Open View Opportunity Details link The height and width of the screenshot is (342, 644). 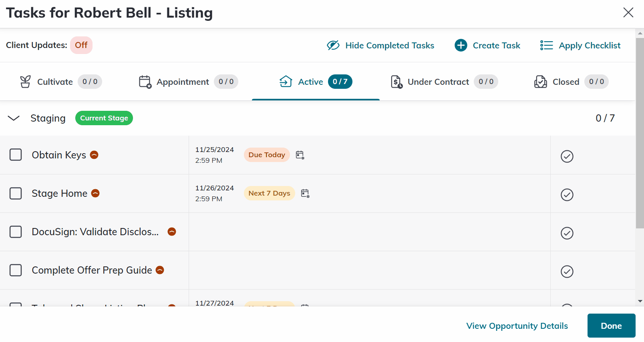coord(517,326)
